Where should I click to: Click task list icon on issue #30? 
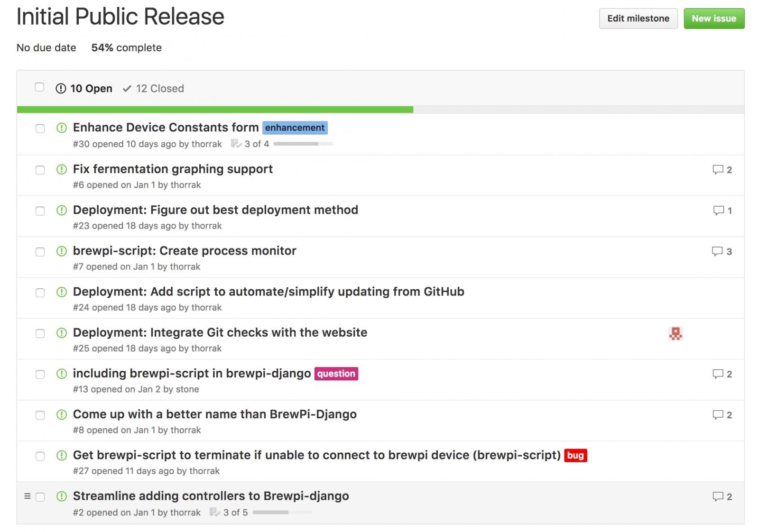[236, 144]
